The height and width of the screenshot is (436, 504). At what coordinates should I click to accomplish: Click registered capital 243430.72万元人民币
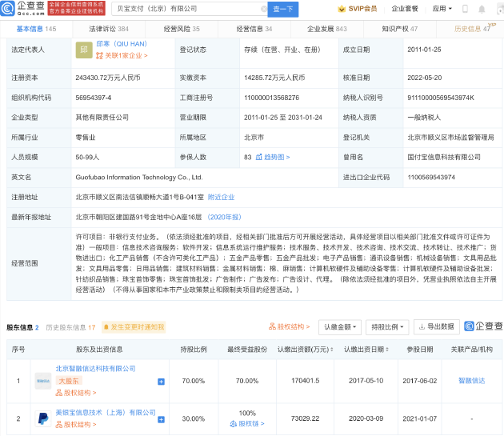(x=108, y=78)
